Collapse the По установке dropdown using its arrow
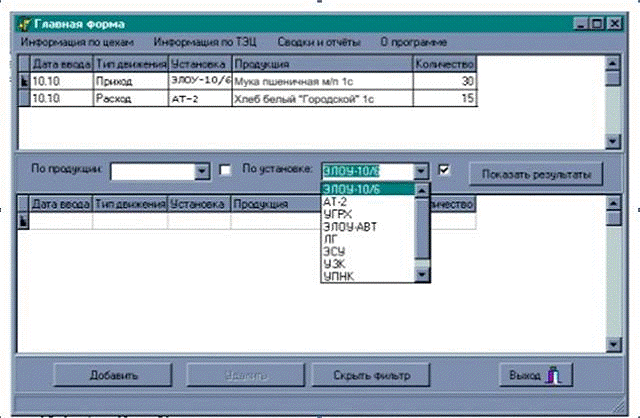Viewport: 640px width, 418px height. (x=423, y=171)
